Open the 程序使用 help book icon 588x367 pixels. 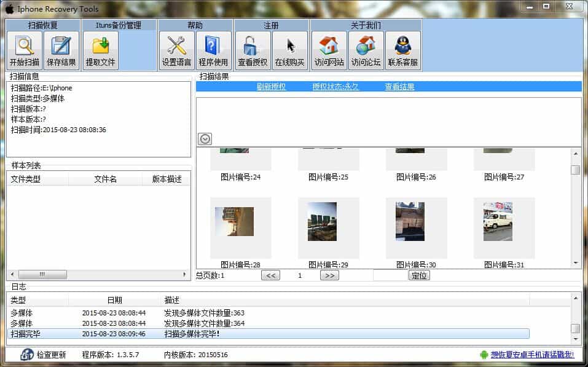[213, 50]
